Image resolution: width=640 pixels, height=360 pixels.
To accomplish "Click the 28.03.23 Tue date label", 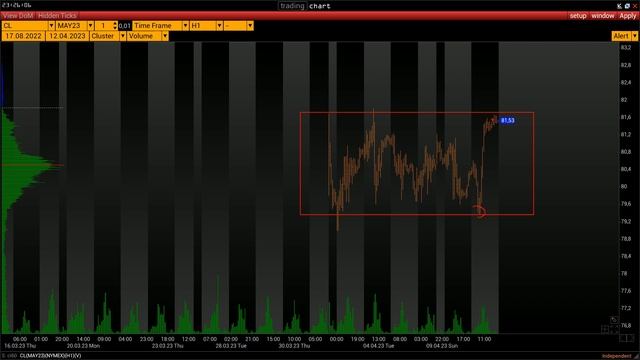I will point(231,346).
